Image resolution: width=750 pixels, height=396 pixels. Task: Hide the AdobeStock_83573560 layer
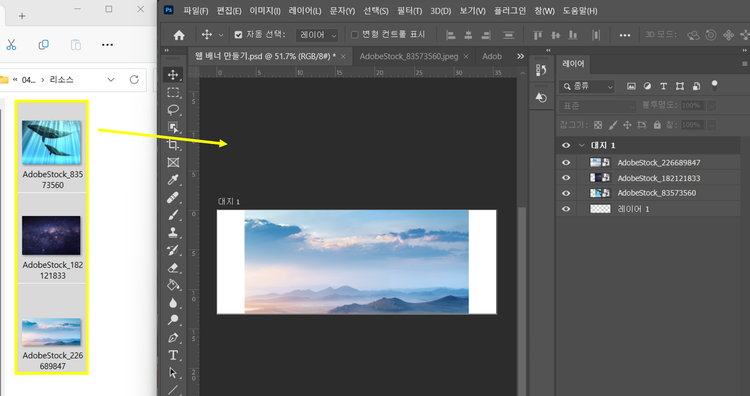(566, 193)
